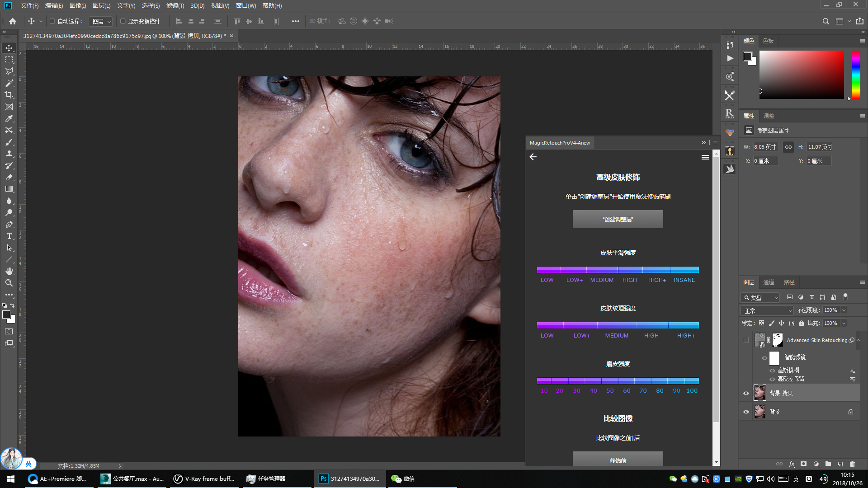The width and height of the screenshot is (868, 488).
Task: Click back arrow in MagicRetouchPro panel
Action: pyautogui.click(x=533, y=157)
